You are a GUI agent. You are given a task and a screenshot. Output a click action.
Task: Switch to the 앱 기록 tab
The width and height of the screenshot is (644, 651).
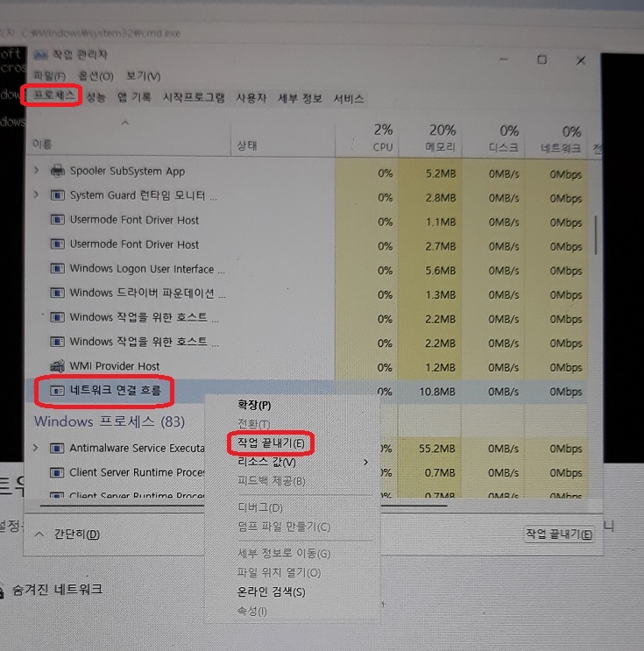[134, 97]
